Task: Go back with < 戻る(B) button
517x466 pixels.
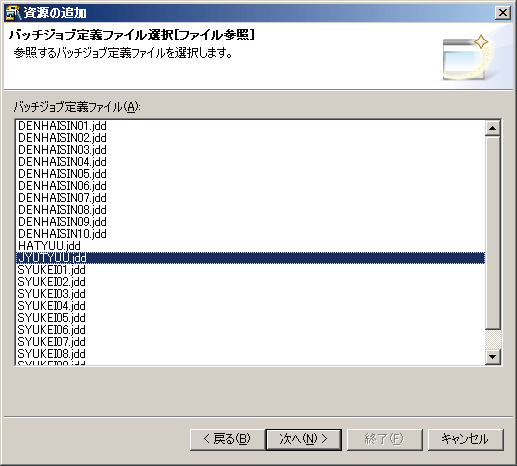Action: click(x=227, y=439)
